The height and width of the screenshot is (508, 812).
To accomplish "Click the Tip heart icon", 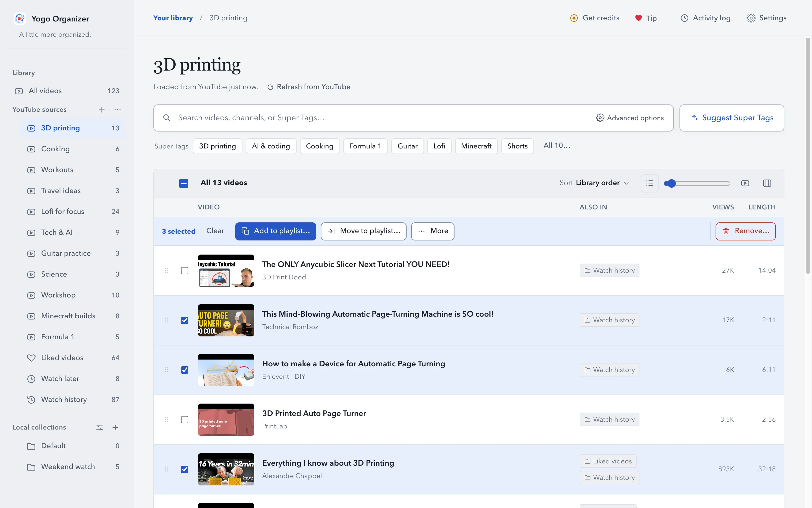I will point(638,18).
